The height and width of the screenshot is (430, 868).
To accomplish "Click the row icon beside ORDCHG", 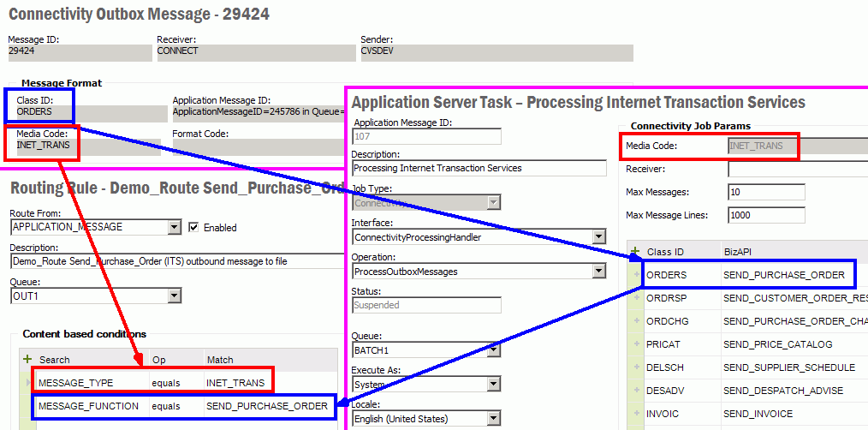I will [635, 321].
